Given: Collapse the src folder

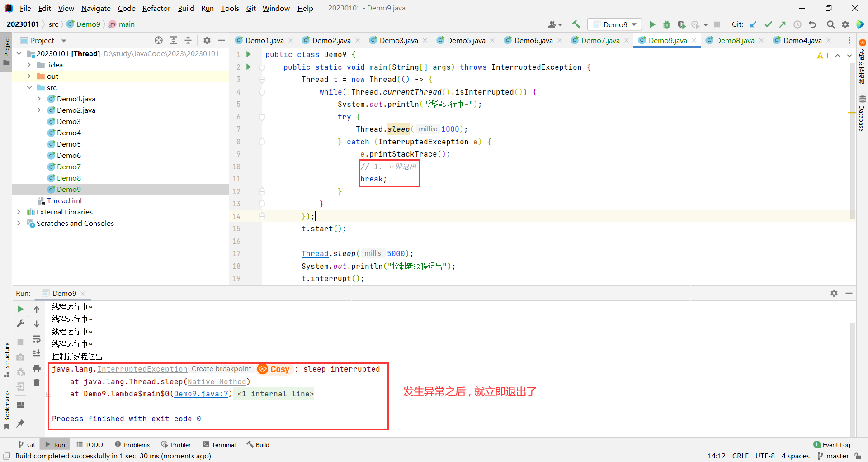Looking at the screenshot, I should coord(29,87).
